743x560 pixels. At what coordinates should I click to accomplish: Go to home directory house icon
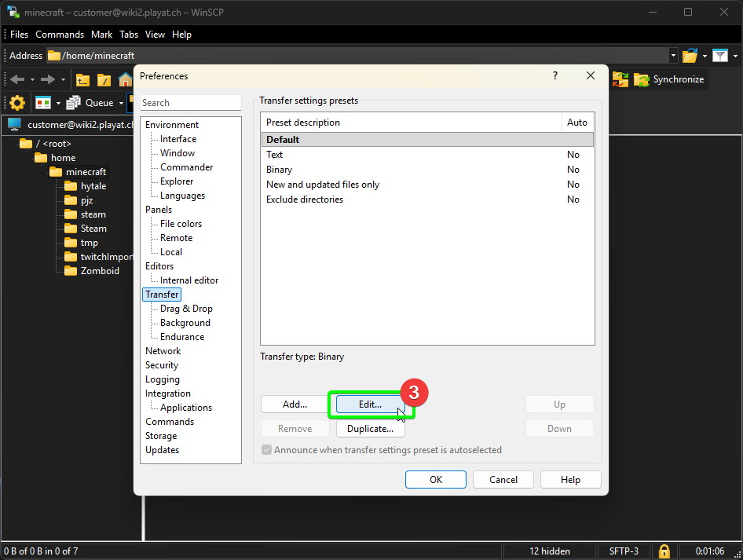click(125, 79)
